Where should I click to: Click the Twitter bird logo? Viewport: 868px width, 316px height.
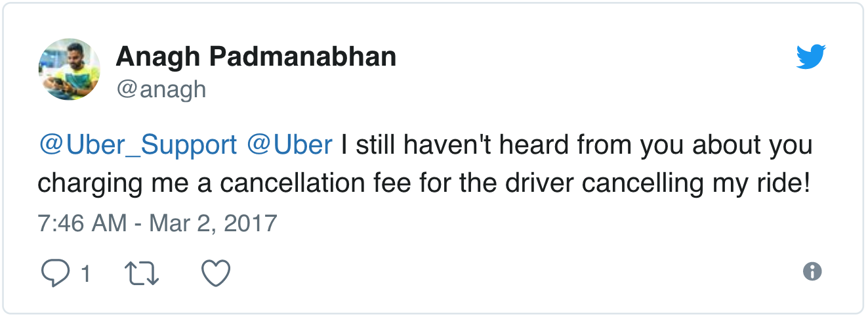click(x=811, y=57)
